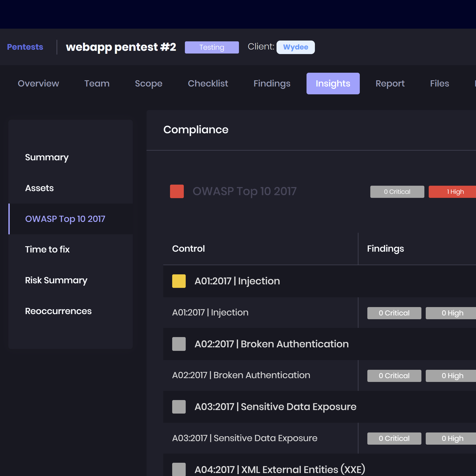The height and width of the screenshot is (476, 476).
Task: Click 0 Critical badge in Broken Authentication row
Action: [394, 376]
